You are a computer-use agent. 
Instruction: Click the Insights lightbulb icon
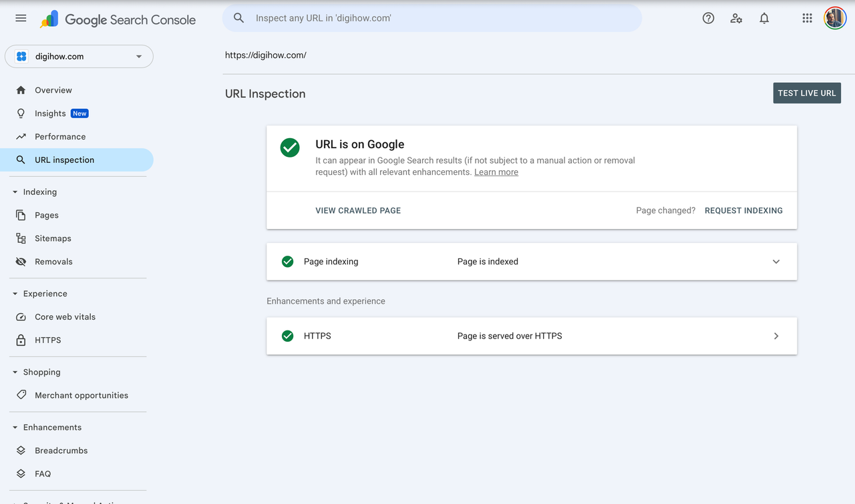tap(21, 113)
